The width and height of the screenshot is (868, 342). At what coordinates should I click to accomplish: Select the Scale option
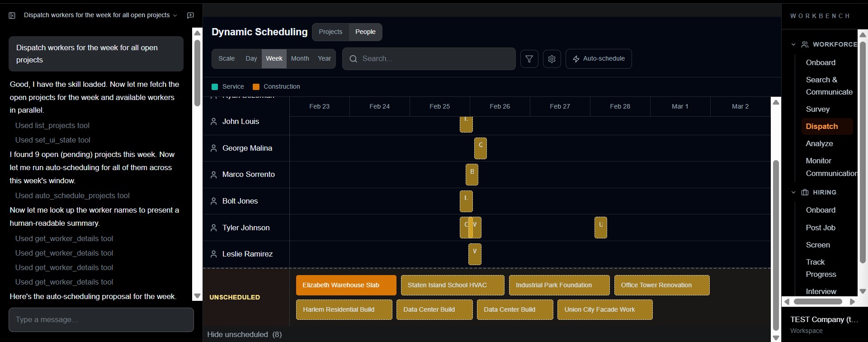tap(226, 59)
